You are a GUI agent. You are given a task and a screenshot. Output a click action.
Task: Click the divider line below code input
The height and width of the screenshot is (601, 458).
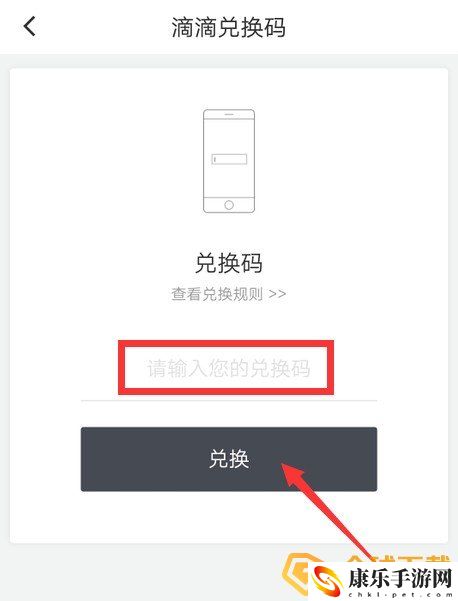click(x=229, y=400)
